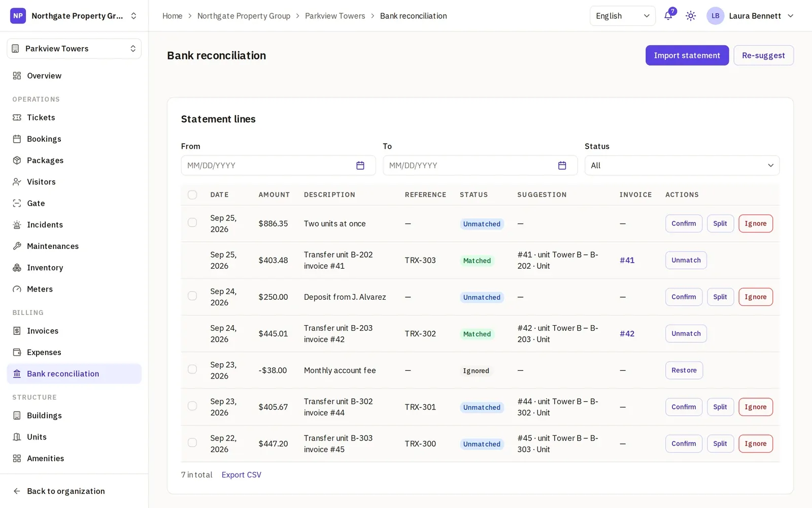The width and height of the screenshot is (812, 508).
Task: Select the TRX-300 row checkbox
Action: pyautogui.click(x=192, y=442)
